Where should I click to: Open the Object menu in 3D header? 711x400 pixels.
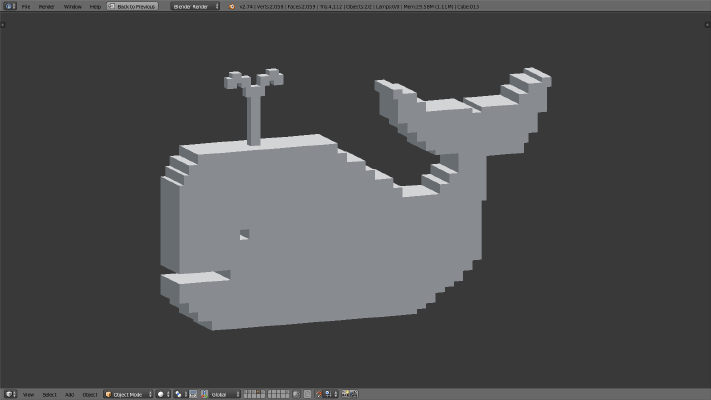click(90, 395)
